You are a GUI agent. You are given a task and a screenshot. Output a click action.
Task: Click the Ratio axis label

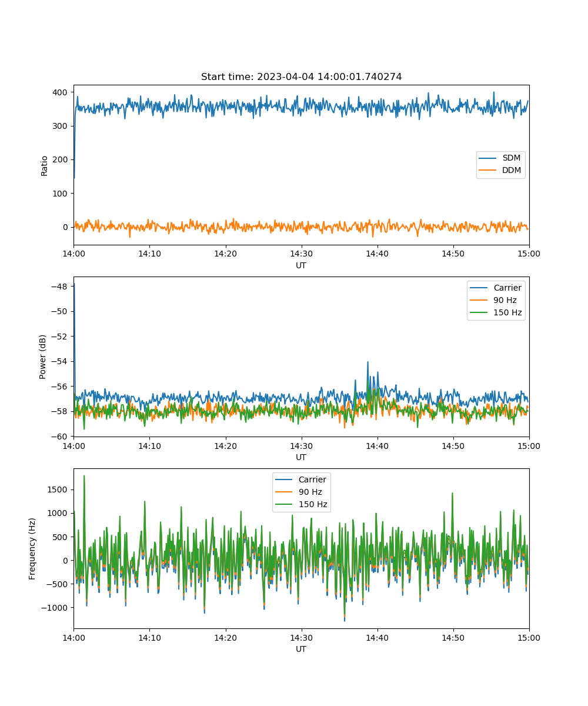[45, 165]
